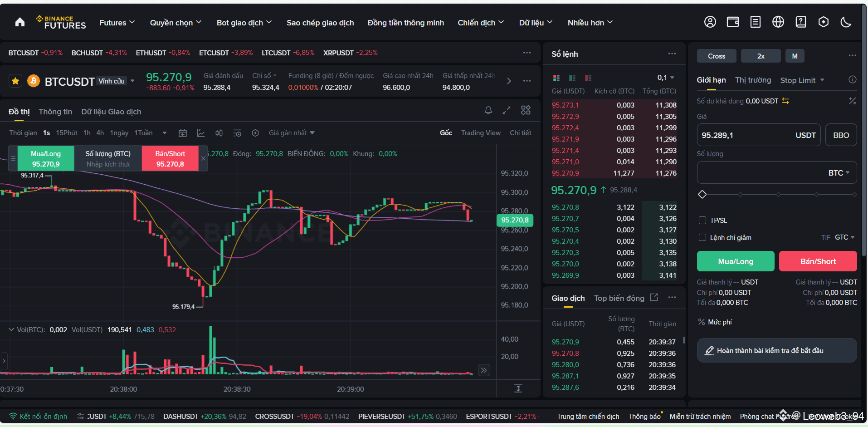Viewport: 868px width, 427px height.
Task: Open Sao chép giao dịch menu item
Action: pos(320,23)
